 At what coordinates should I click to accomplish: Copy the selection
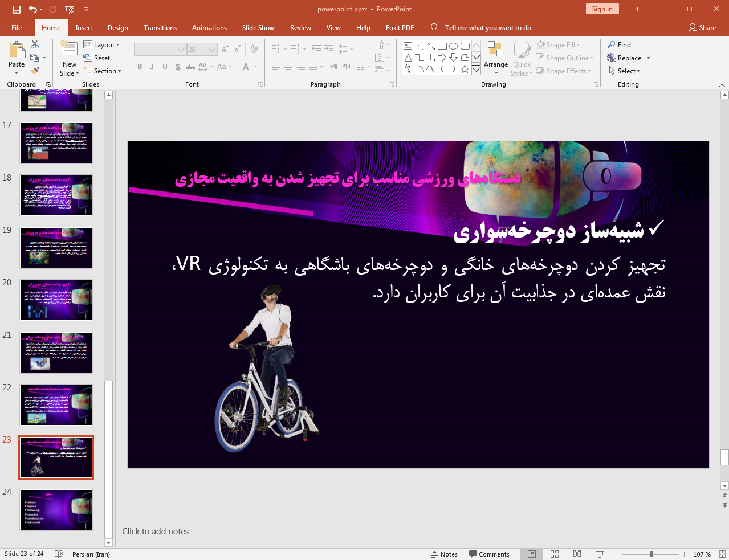(x=35, y=58)
